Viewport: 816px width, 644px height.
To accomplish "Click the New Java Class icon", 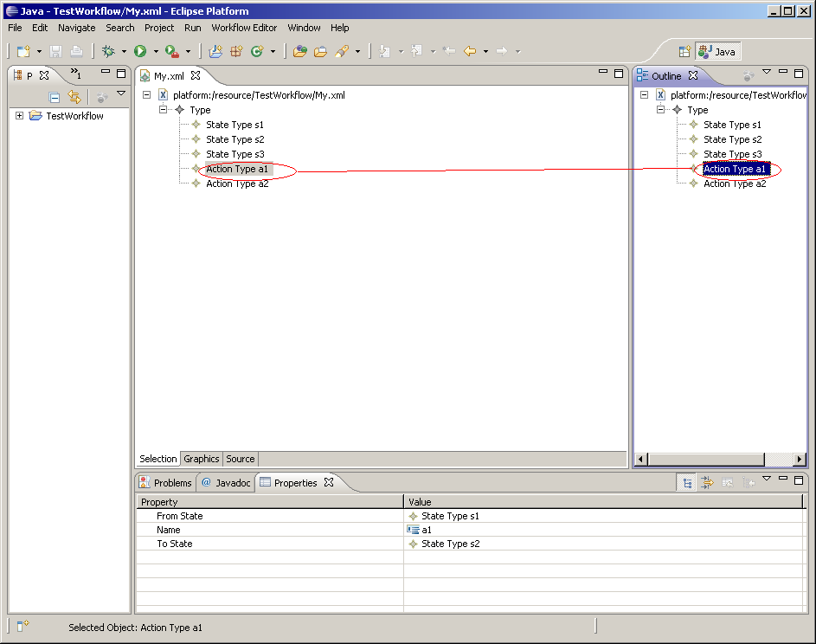I will [x=257, y=52].
